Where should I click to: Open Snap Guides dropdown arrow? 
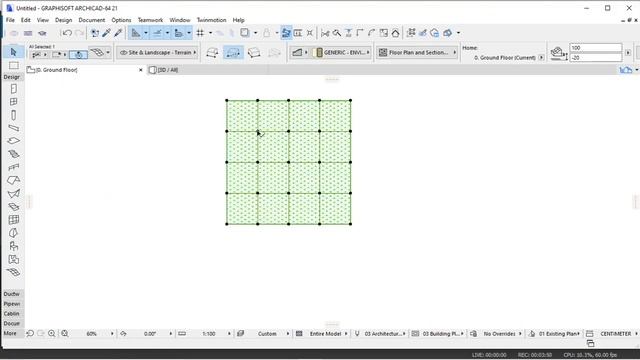(167, 33)
